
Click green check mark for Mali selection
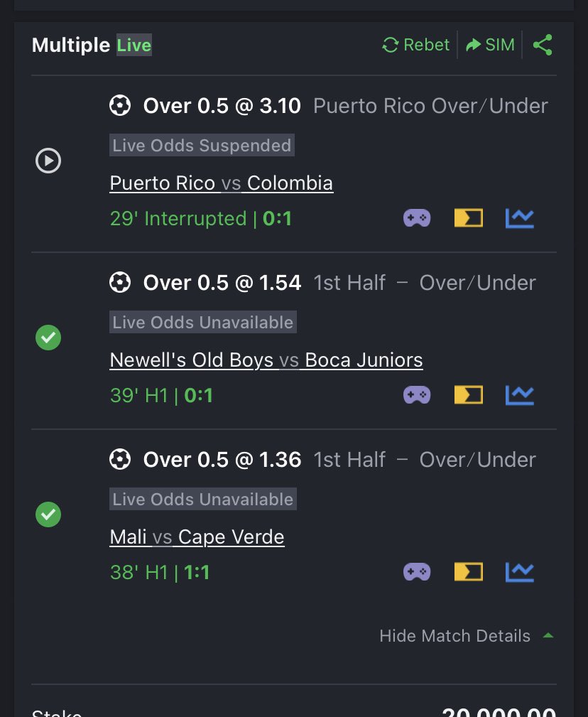coord(48,514)
